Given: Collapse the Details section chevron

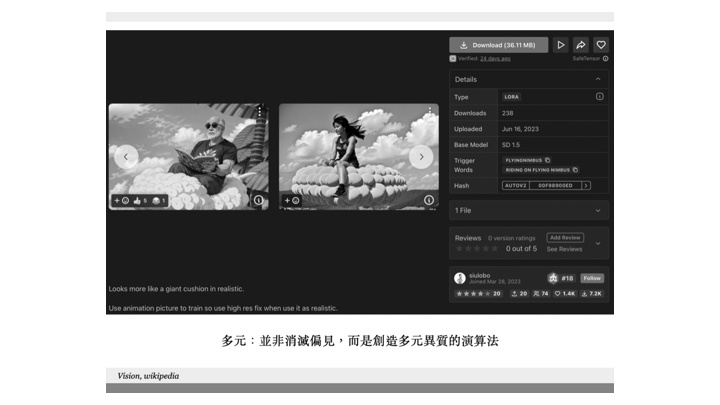Looking at the screenshot, I should pos(598,79).
